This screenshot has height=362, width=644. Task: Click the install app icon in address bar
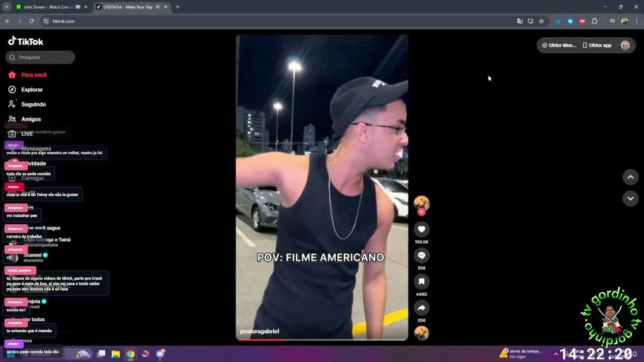(530, 21)
